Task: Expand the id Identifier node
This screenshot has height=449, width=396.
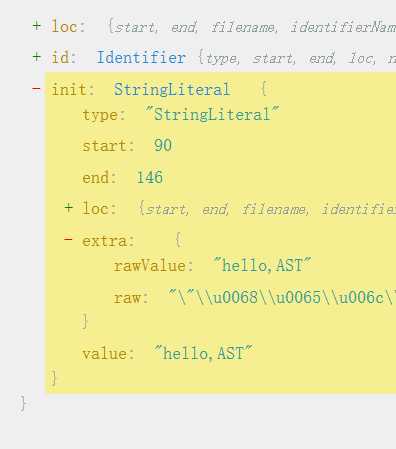Action: click(x=37, y=57)
